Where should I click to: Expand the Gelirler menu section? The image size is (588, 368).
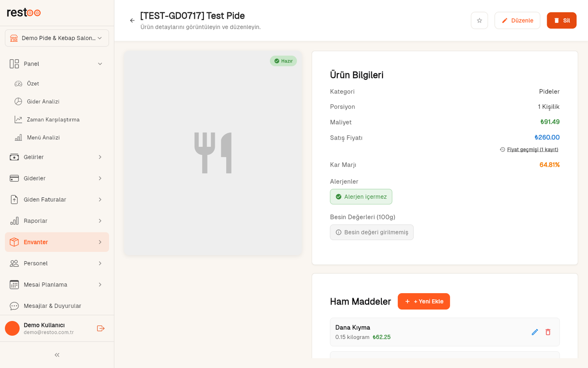coord(57,157)
